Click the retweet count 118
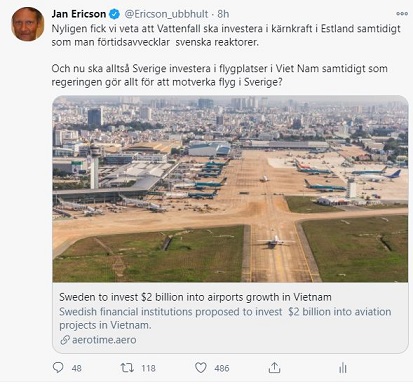The width and height of the screenshot is (413, 384). [148, 368]
